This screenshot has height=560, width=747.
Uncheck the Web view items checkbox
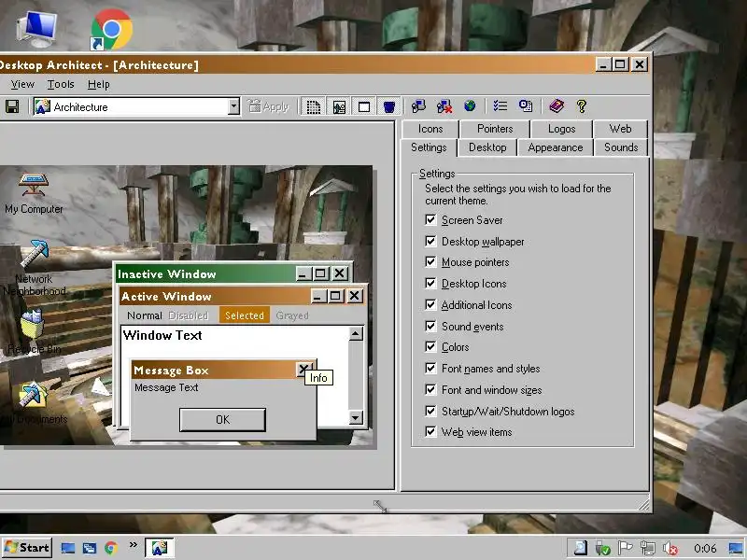(x=430, y=431)
